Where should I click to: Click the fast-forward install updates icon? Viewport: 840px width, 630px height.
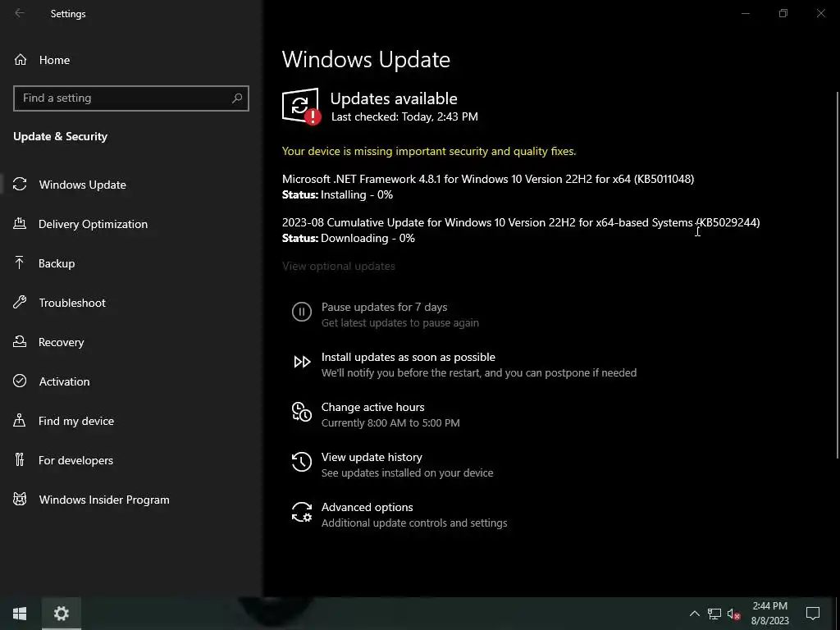pos(302,362)
